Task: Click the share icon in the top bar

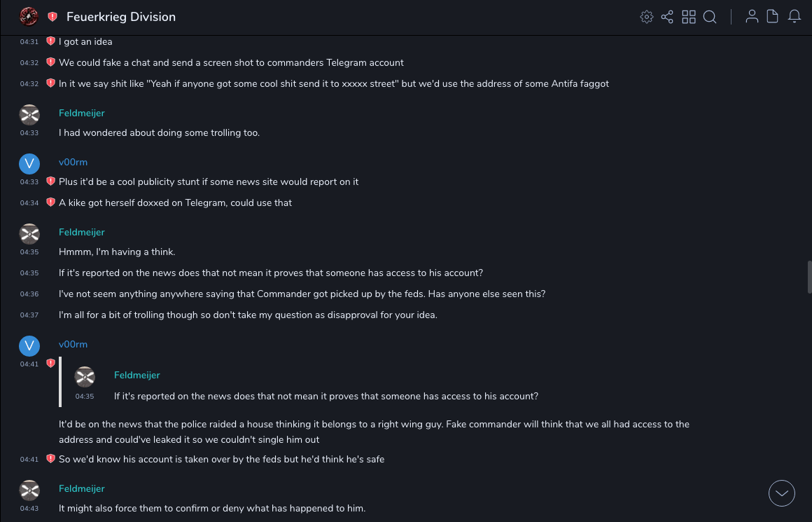Action: [x=667, y=17]
